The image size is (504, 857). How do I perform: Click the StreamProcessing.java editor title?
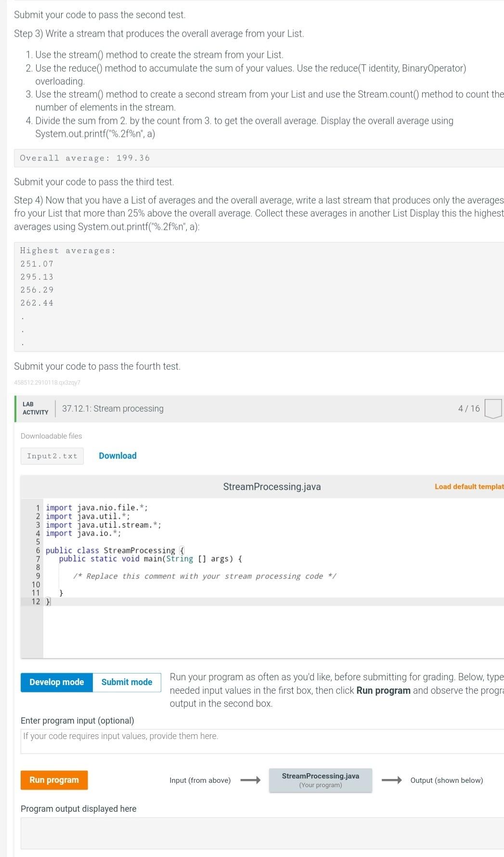tap(272, 486)
